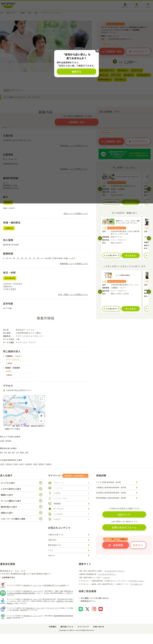
Task: Open 給与についての質問はこちら link
Action: (x=75, y=213)
